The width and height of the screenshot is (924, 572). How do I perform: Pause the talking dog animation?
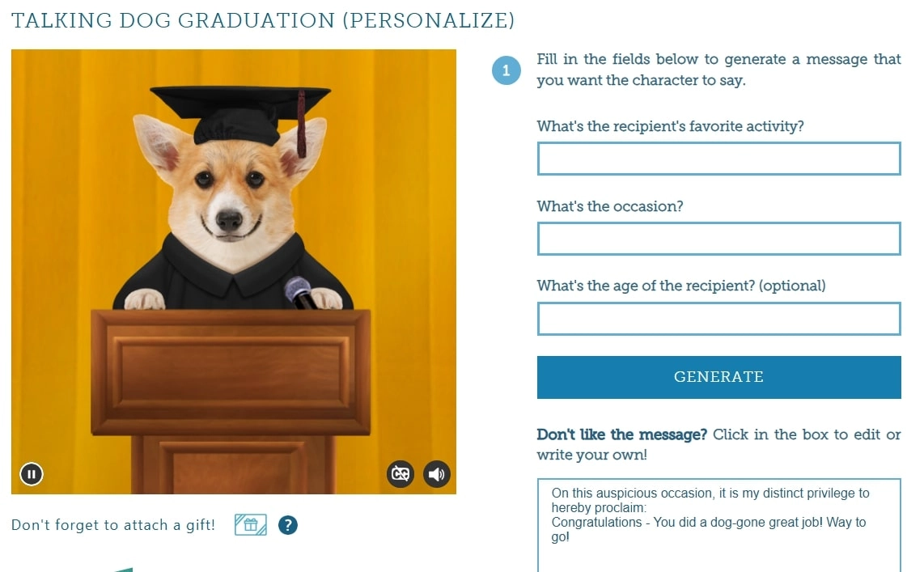tap(32, 474)
